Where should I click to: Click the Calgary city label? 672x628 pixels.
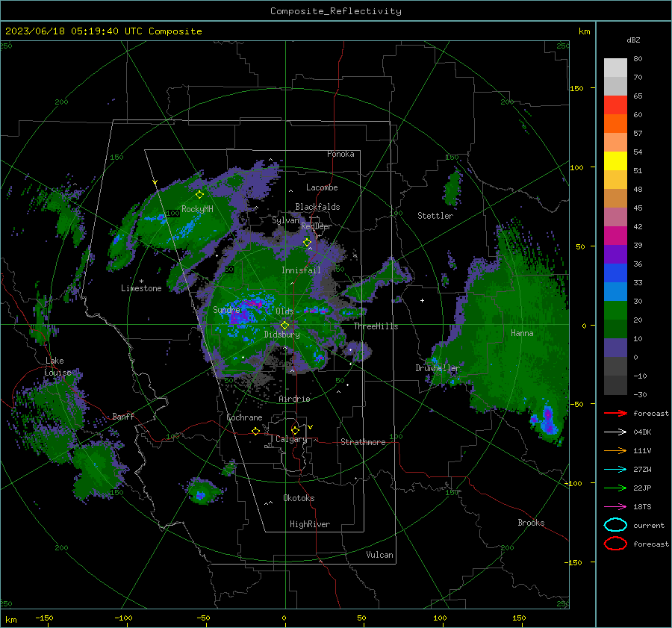[x=291, y=439]
